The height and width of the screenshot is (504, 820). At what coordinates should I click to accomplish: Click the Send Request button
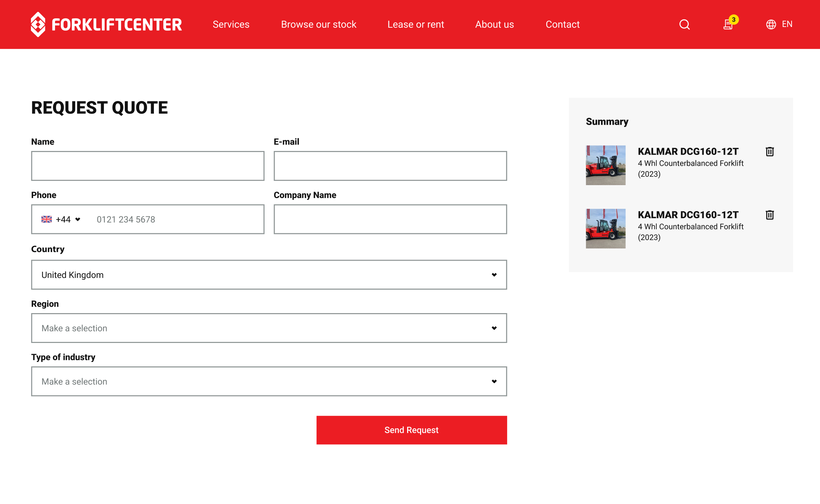pos(411,430)
